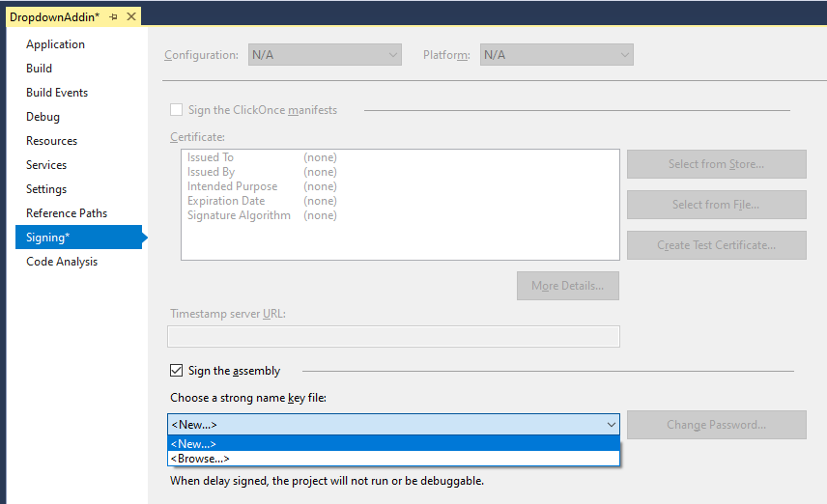
Task: Open the Build Events page
Action: 57,93
